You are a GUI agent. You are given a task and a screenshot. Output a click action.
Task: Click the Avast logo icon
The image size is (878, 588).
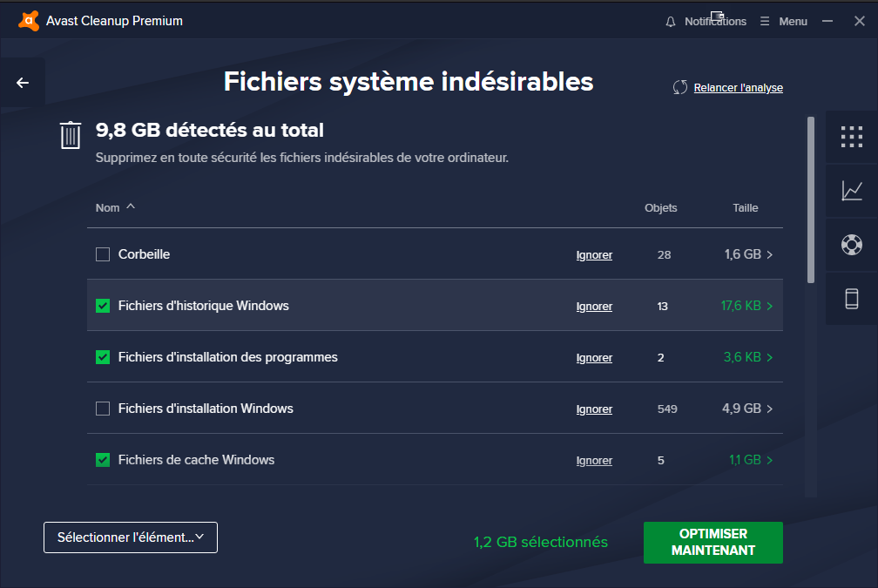coord(29,21)
